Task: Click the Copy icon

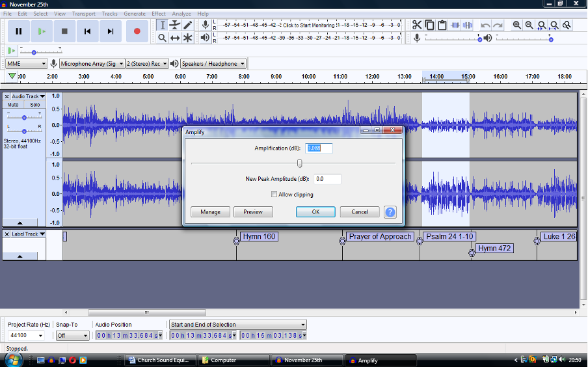Action: click(430, 25)
